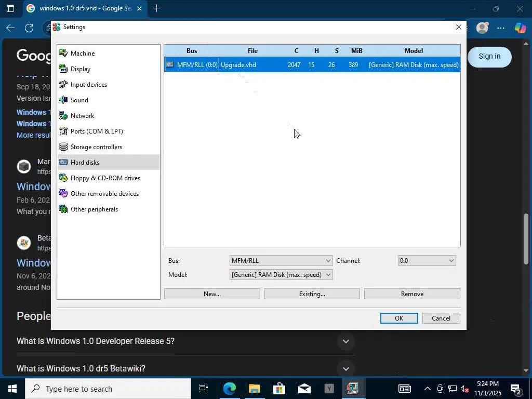
Task: Click the MiB column header
Action: tap(356, 51)
